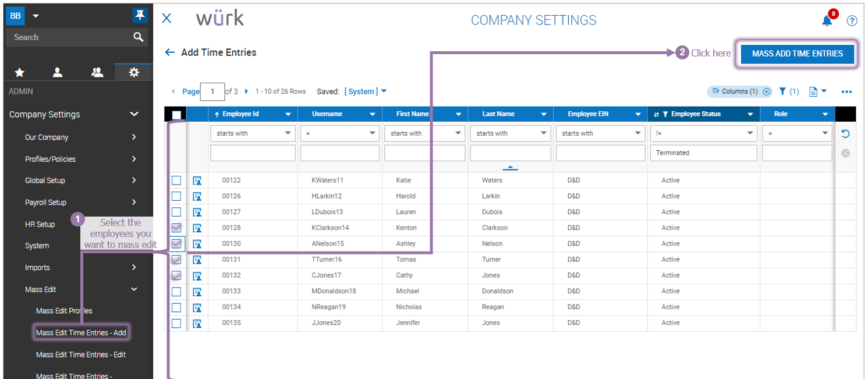Image resolution: width=868 pixels, height=379 pixels.
Task: Uncheck the box for Kenton Clarkson
Action: 176,228
